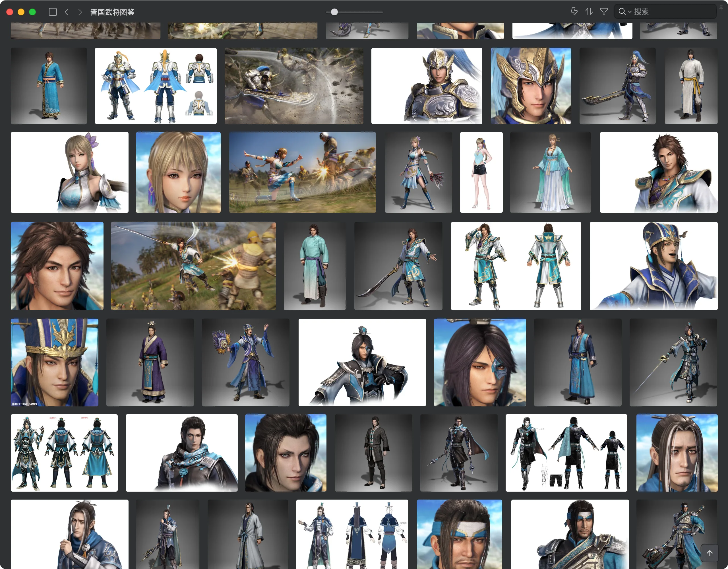Select masked man wielding thin rapier

tap(673, 362)
